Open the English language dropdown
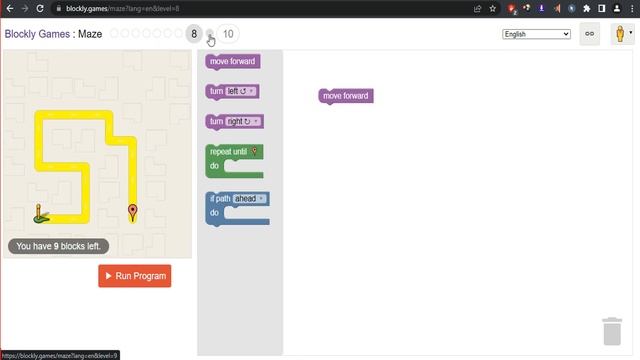 click(536, 34)
